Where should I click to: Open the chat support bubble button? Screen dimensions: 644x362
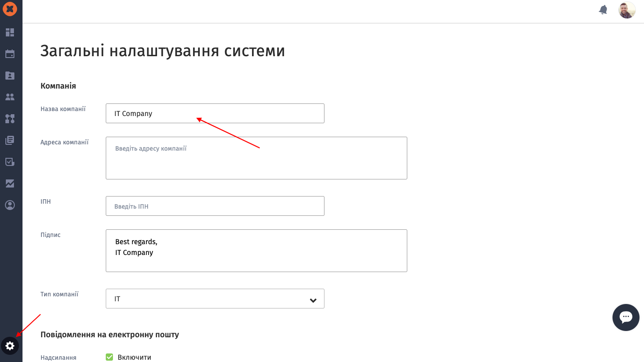626,317
